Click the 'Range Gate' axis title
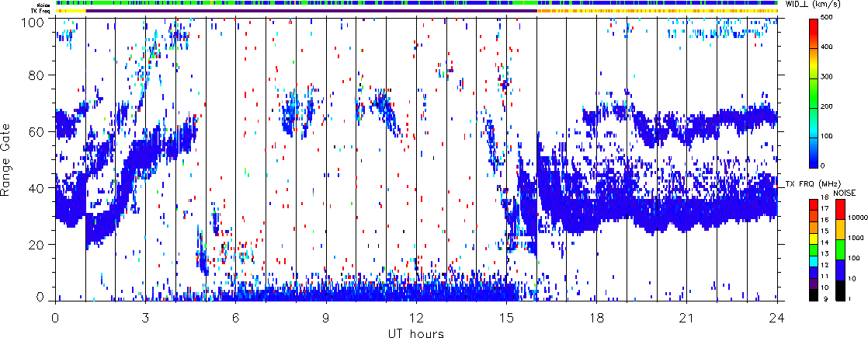The height and width of the screenshot is (338, 868). 6,159
